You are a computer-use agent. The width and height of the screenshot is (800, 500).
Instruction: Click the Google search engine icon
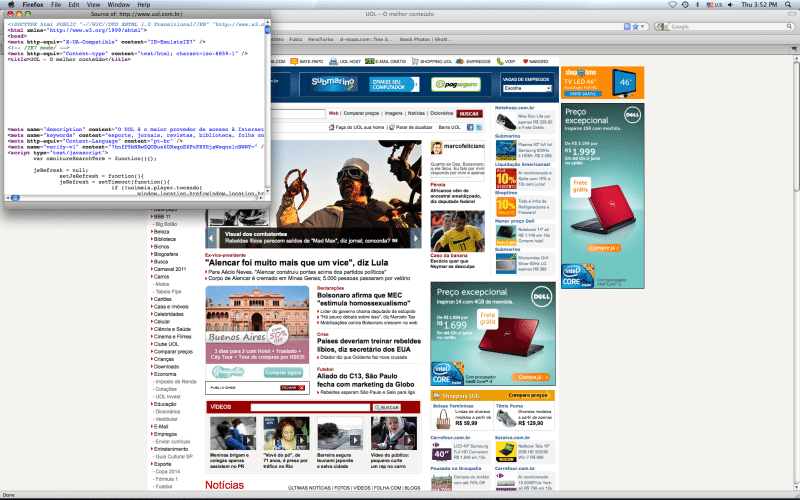click(661, 27)
